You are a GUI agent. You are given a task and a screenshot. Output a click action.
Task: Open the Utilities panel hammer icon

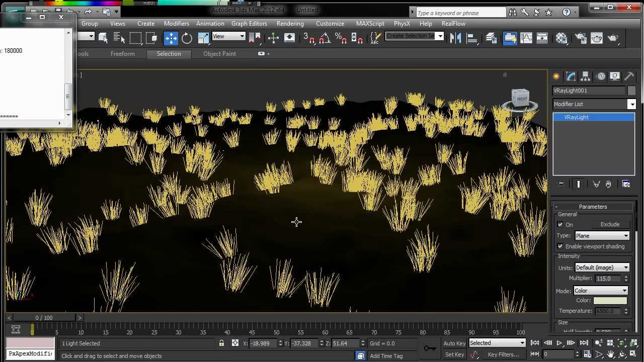(x=629, y=76)
